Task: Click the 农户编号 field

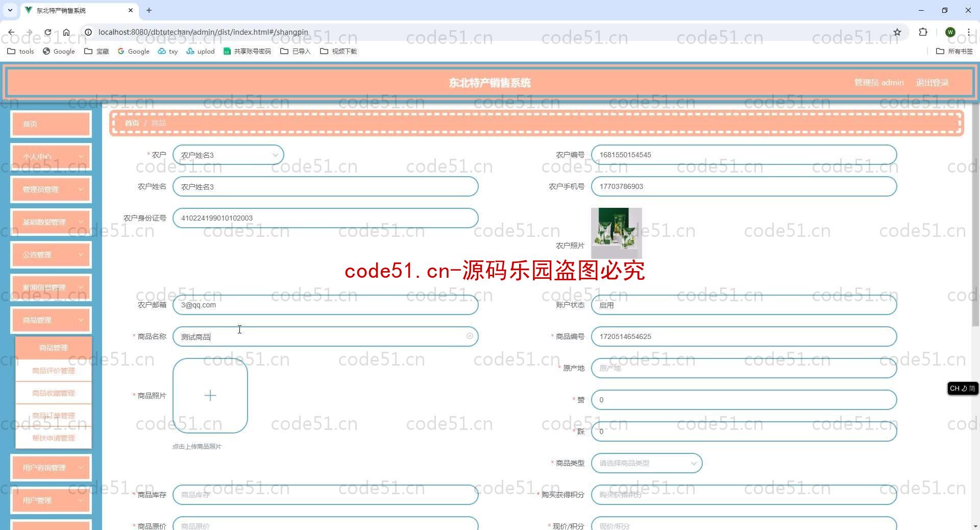Action: tap(744, 155)
